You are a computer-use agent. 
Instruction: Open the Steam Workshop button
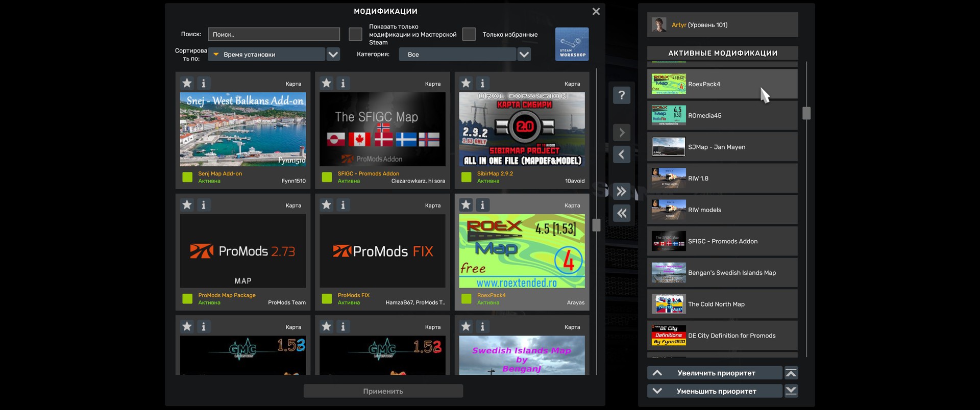(572, 44)
